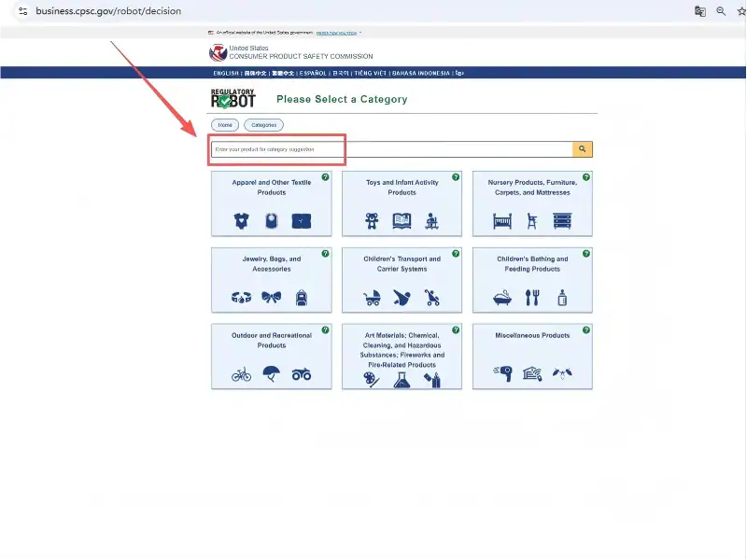The image size is (747, 560).
Task: Click the Categories button
Action: [x=263, y=125]
